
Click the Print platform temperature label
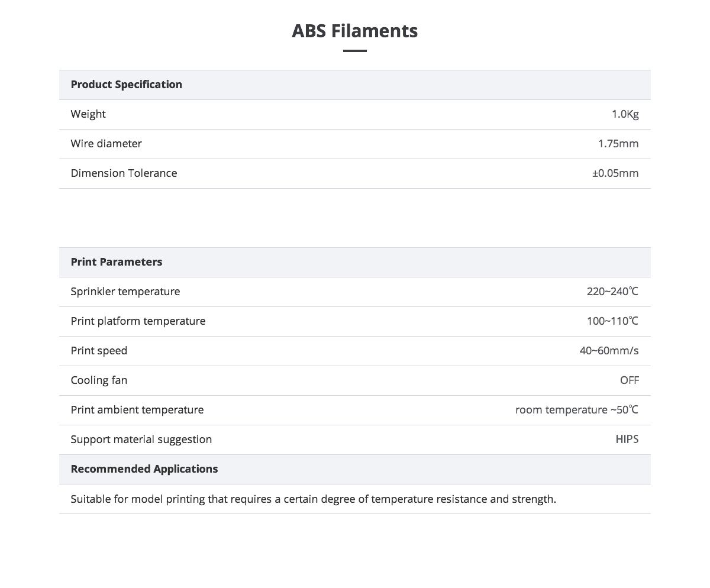(x=138, y=321)
